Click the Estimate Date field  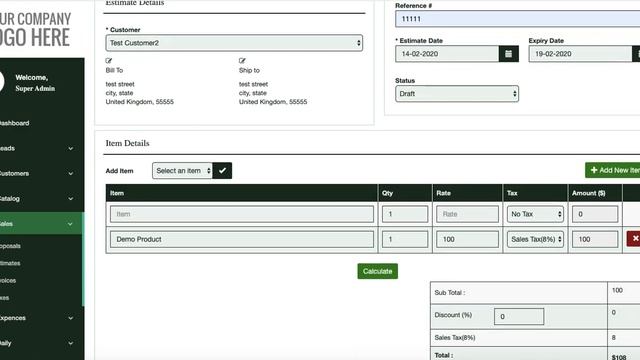tap(447, 54)
